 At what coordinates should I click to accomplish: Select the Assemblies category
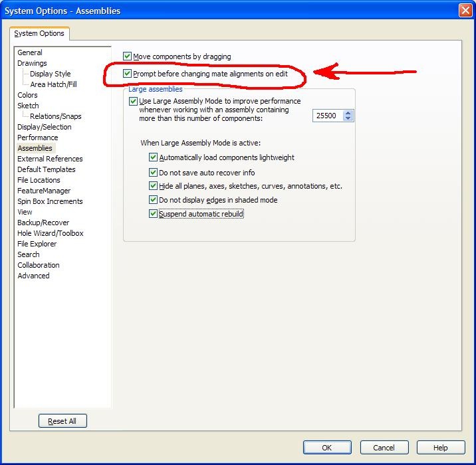click(35, 148)
